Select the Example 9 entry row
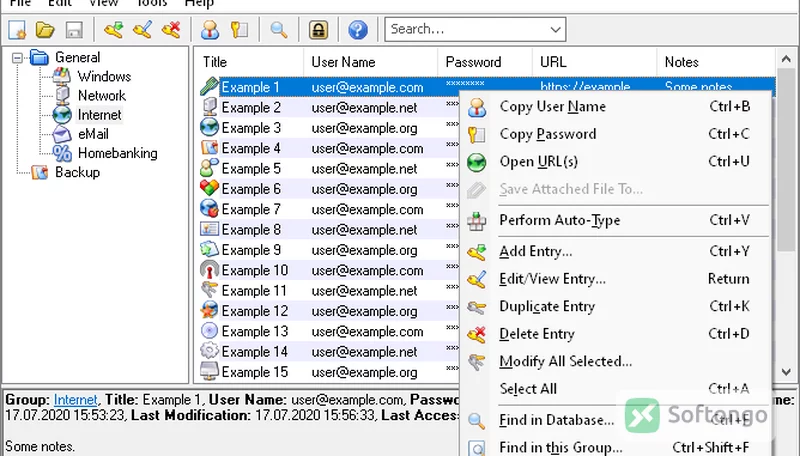 pyautogui.click(x=329, y=250)
